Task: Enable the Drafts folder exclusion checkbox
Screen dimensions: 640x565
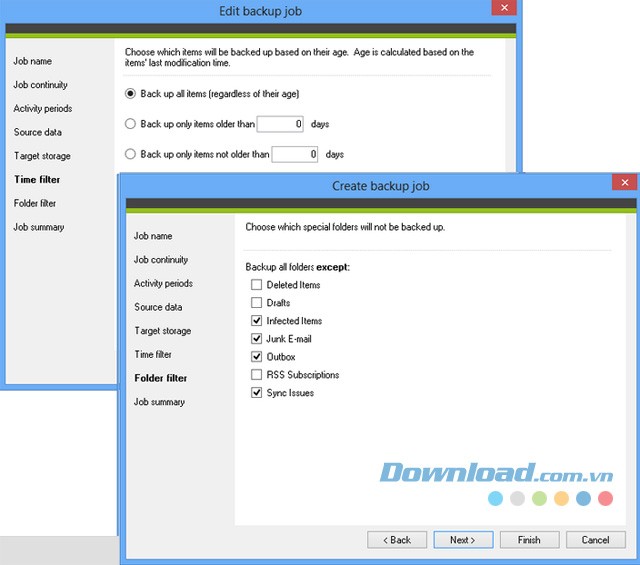Action: pyautogui.click(x=257, y=303)
